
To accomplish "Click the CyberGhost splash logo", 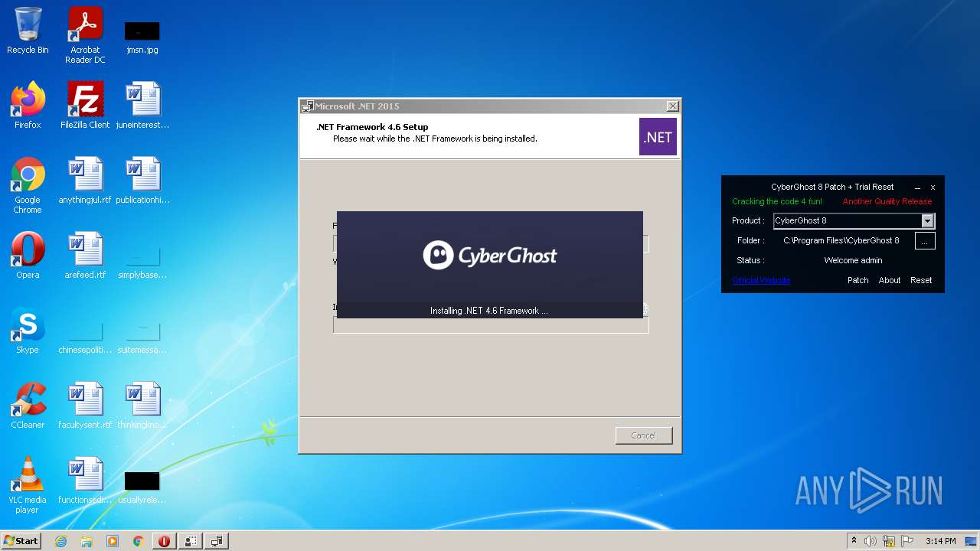I will click(x=490, y=256).
